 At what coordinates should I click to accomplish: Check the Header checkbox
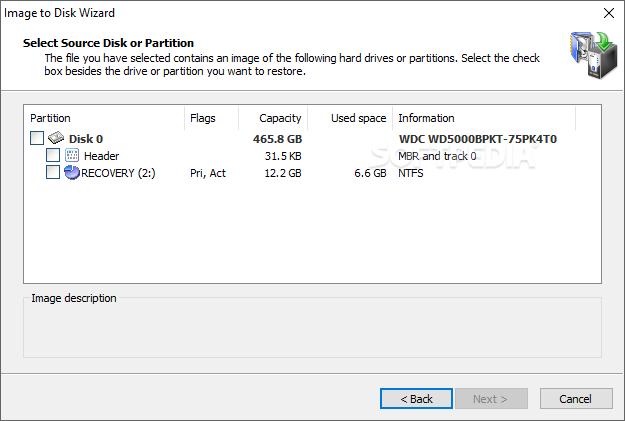(53, 155)
